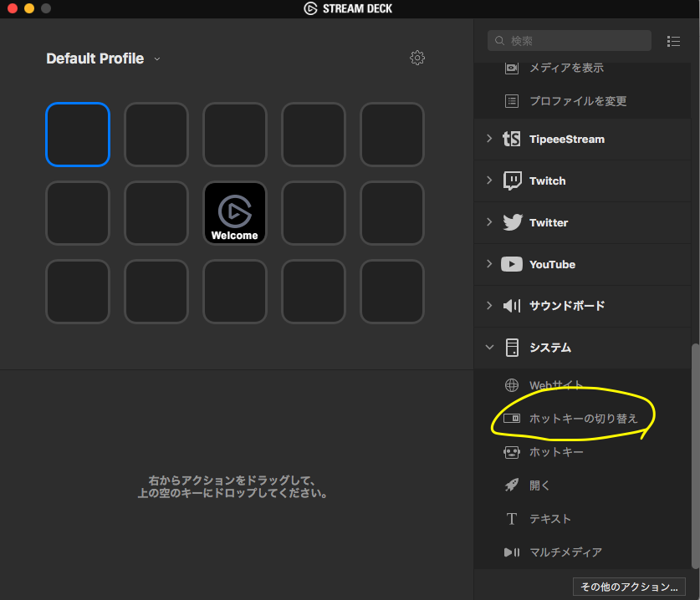Collapse the システム category
Screen dimensions: 700x600
coord(489,347)
